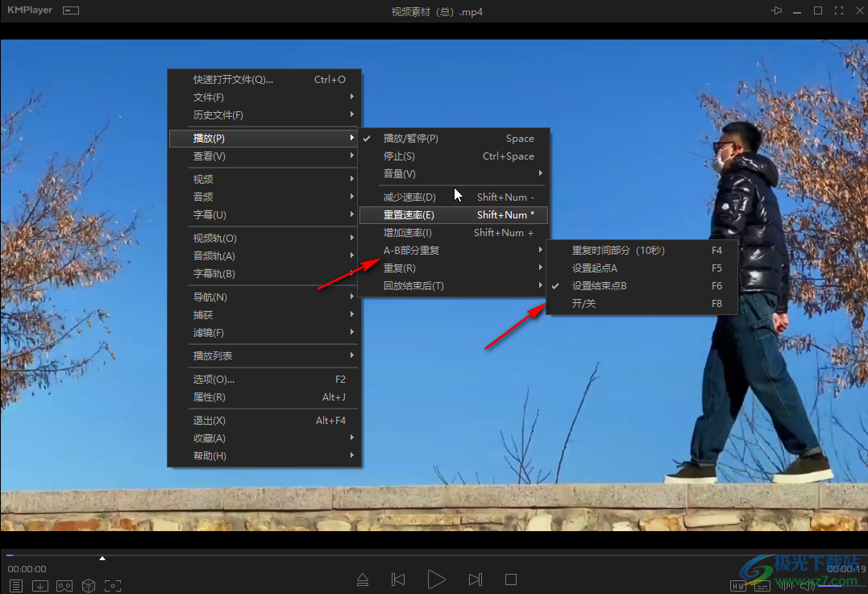
Task: Expand 查看(V) submenu arrow
Action: pos(351,156)
